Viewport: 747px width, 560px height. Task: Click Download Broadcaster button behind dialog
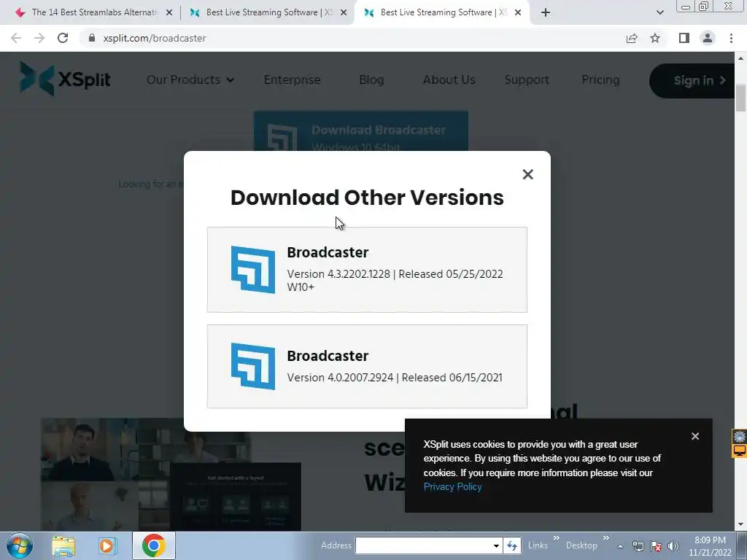point(360,131)
